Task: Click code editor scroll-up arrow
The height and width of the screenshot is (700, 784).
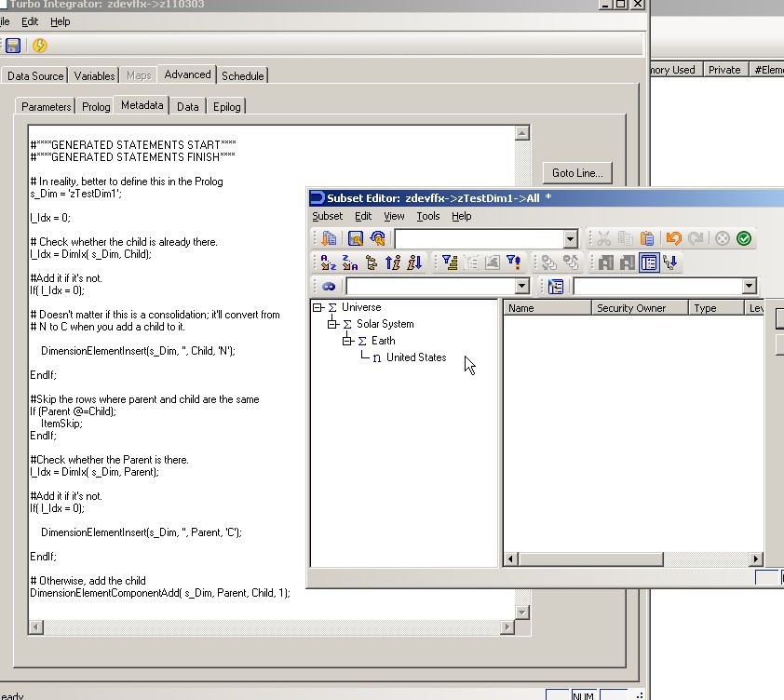Action: [522, 133]
